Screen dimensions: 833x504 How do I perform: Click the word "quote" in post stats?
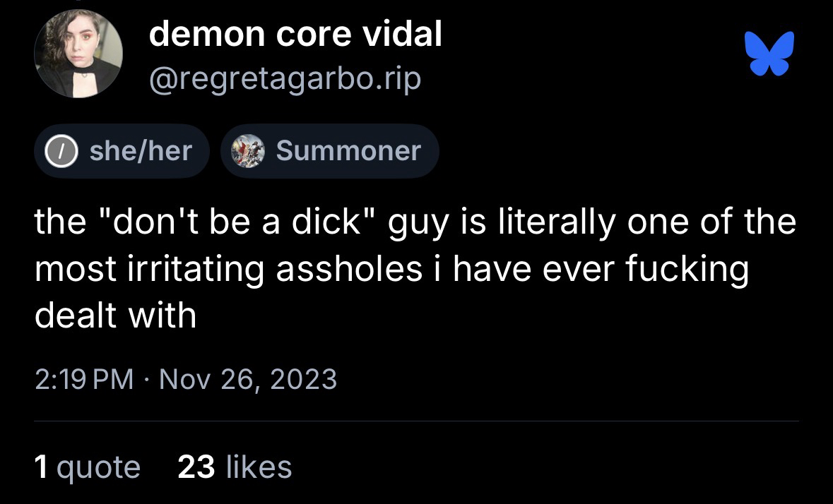(98, 467)
